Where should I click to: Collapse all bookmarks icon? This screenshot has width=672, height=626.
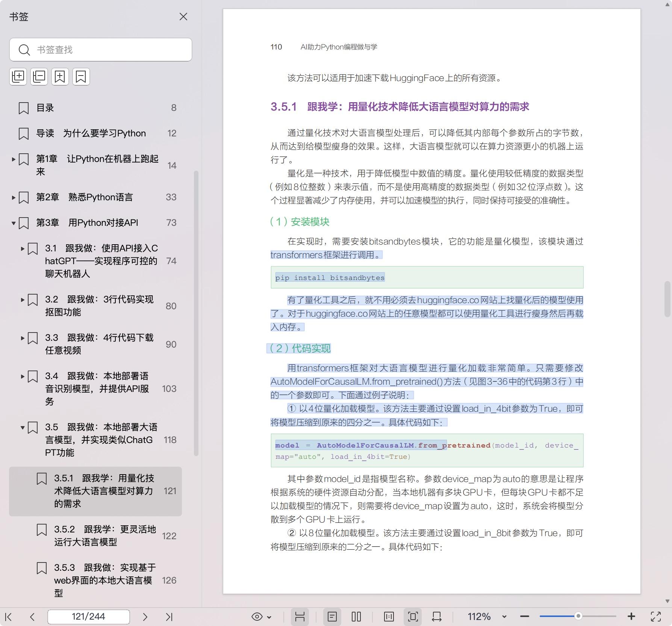tap(39, 77)
